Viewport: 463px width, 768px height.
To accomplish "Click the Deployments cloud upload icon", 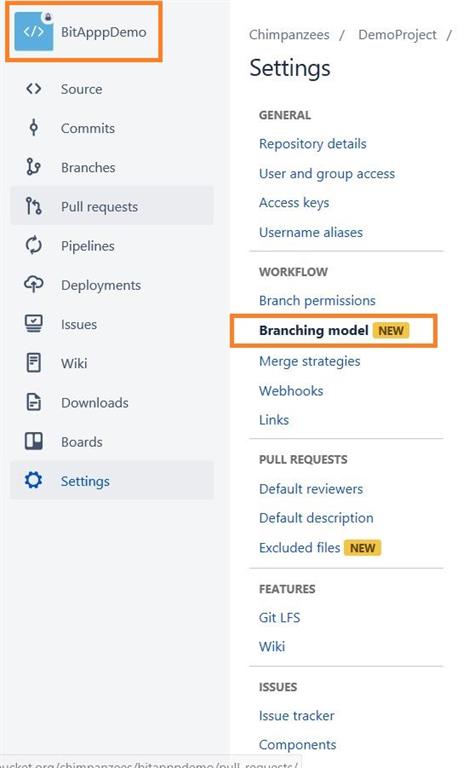I will (x=33, y=284).
